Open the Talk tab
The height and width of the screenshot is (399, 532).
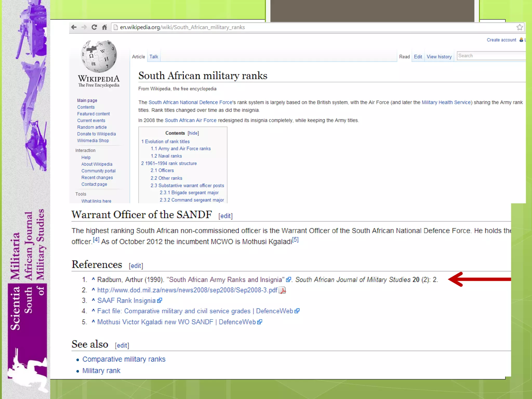[154, 57]
